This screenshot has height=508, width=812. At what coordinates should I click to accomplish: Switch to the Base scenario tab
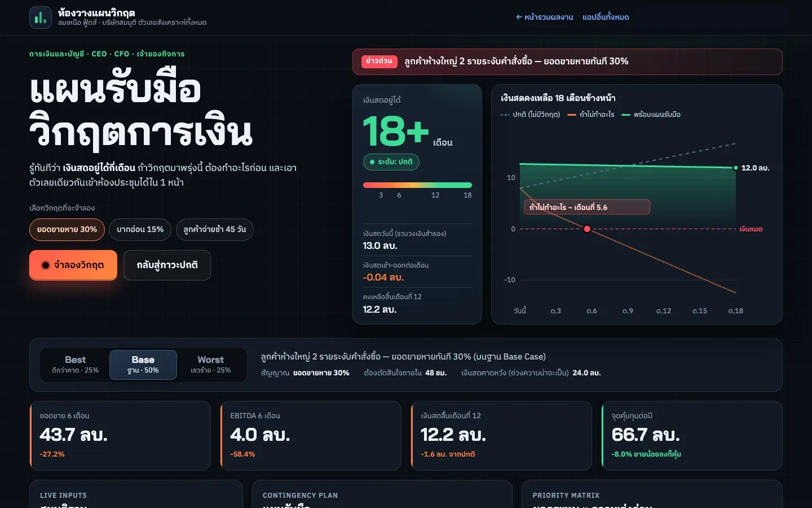tap(143, 365)
